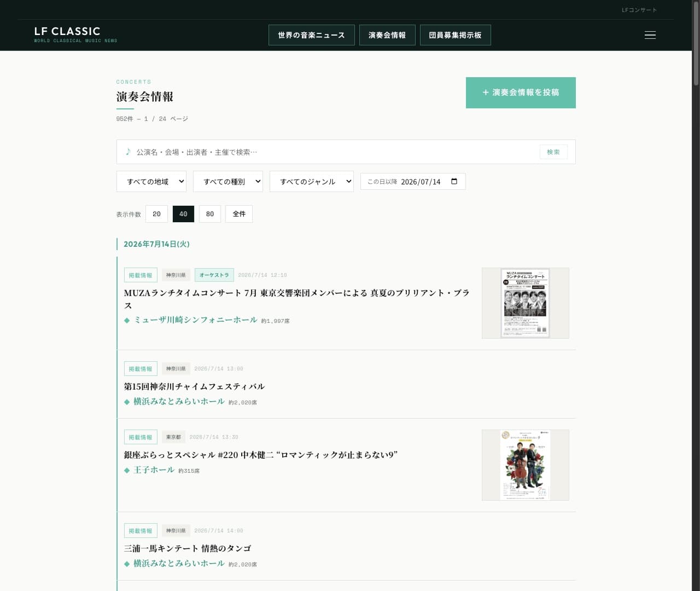Expand すべてのジャンル dropdown
Screen dimensions: 700x591
coord(312,182)
